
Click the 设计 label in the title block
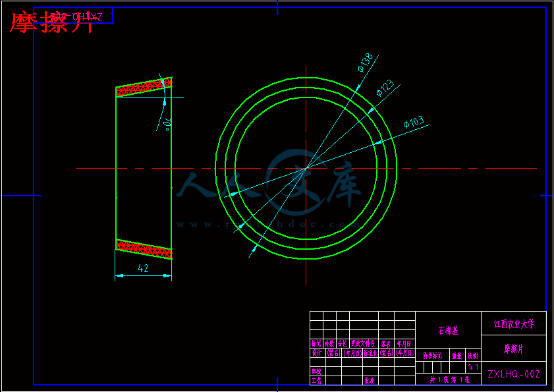(316, 352)
